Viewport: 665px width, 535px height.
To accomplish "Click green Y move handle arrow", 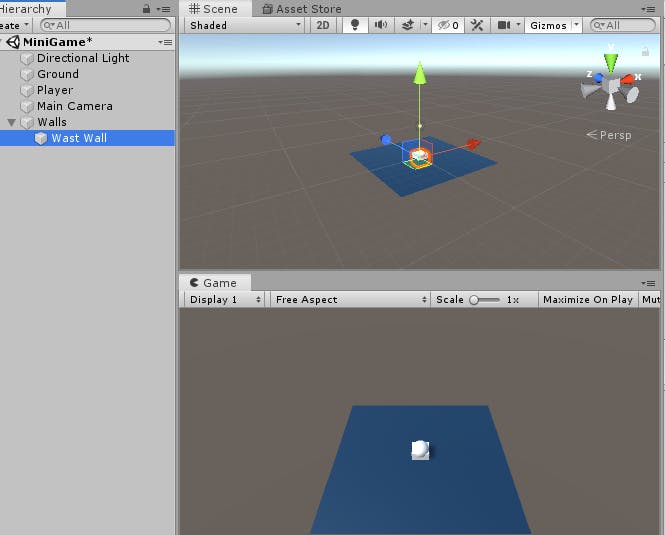I will (419, 73).
